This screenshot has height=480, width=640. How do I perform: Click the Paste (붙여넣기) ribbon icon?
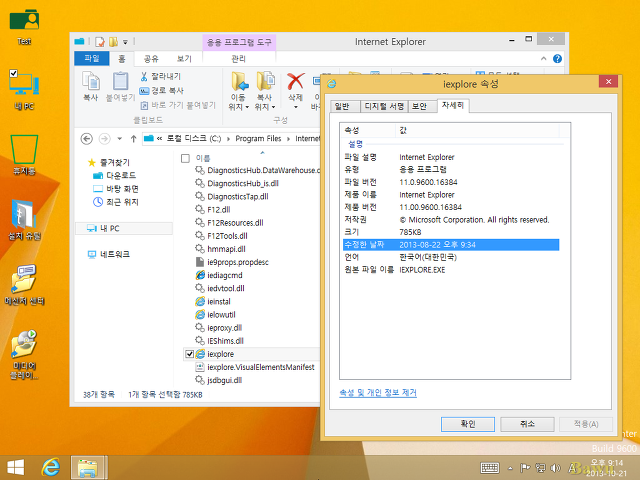[120, 86]
